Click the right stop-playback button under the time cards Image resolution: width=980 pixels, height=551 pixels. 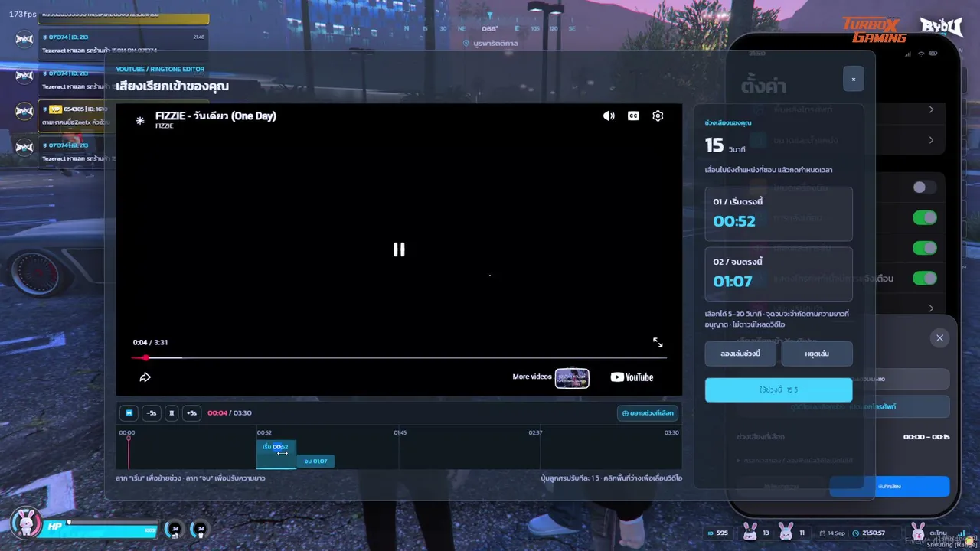click(x=817, y=354)
